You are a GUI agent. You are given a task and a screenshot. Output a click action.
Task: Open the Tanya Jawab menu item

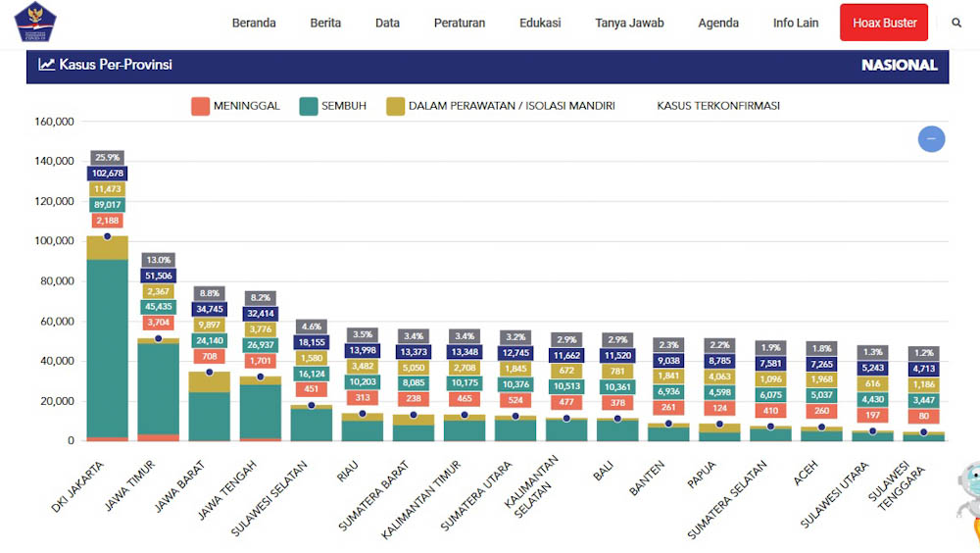click(x=629, y=23)
